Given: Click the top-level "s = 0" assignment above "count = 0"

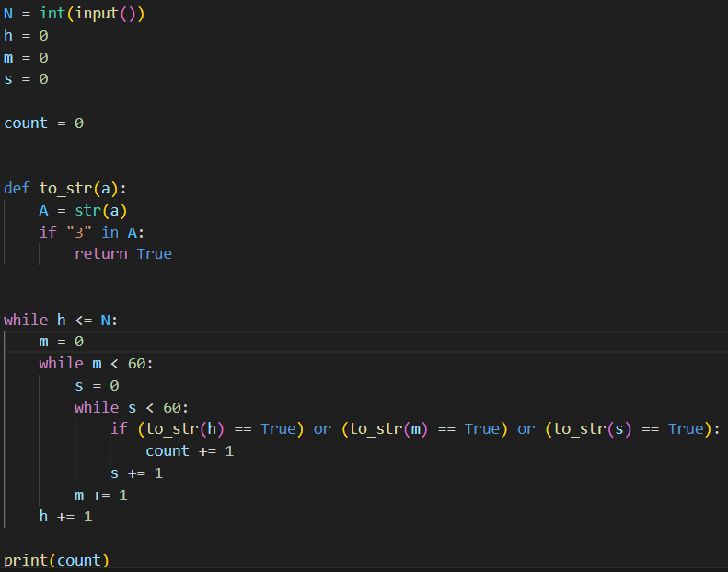Looking at the screenshot, I should pos(26,79).
